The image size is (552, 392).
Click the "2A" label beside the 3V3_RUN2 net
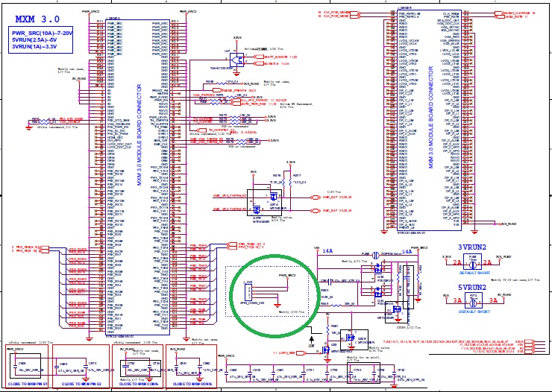(x=488, y=262)
